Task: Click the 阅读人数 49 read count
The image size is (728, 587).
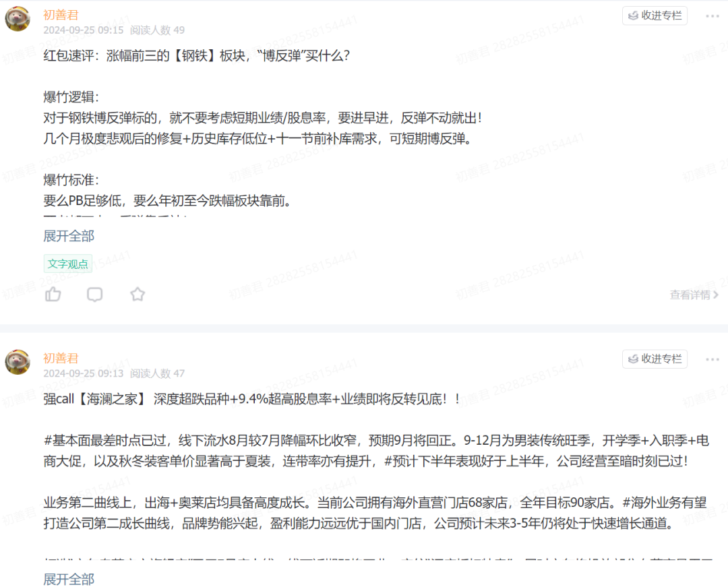Action: 157,30
